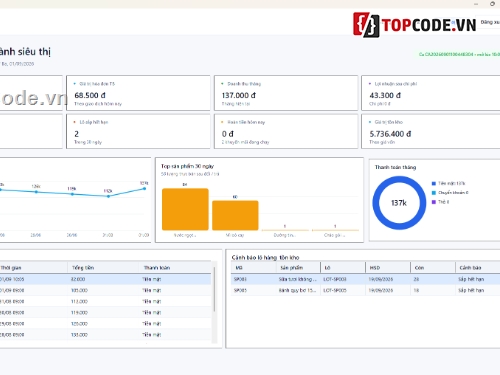Screen dimensions: 500x375
Task: Click the cyan Chuyển khoản legend swatch
Action: coord(434,193)
